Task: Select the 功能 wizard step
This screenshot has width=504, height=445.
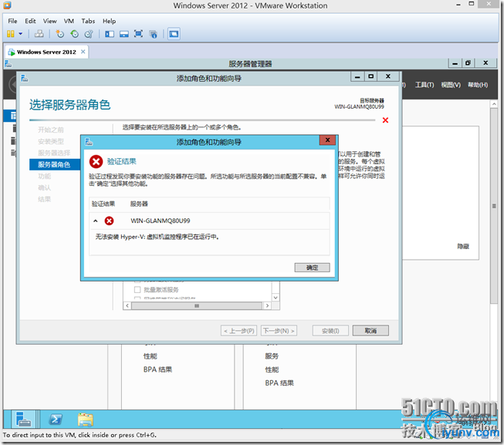Action: [44, 177]
